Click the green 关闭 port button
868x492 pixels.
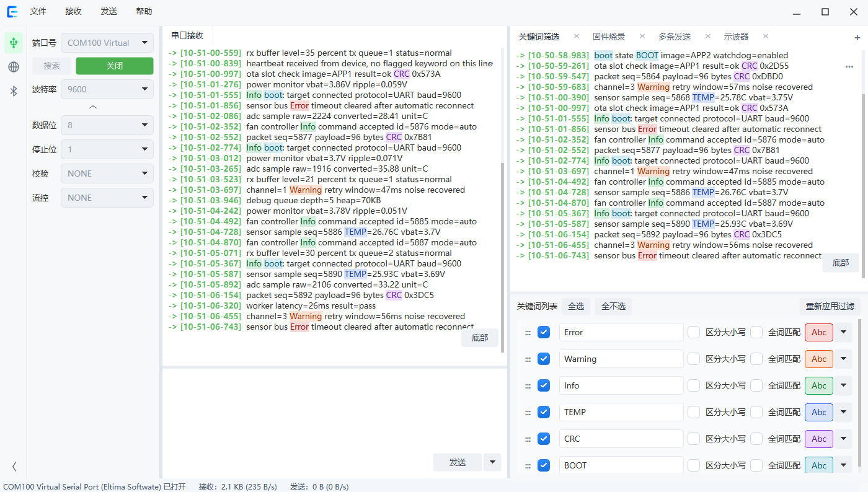click(115, 66)
